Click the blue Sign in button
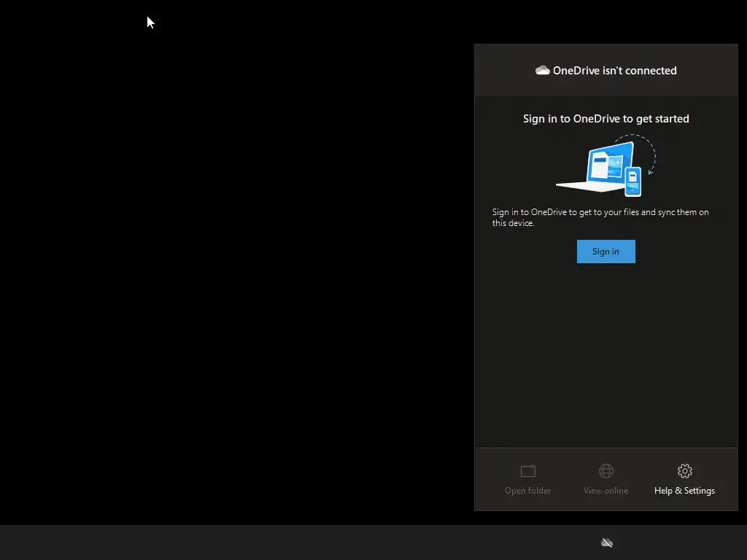Screen dimensions: 747x560 [605, 252]
